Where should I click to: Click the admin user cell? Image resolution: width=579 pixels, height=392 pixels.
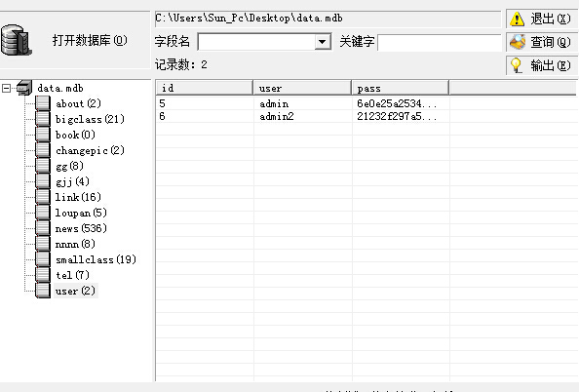[x=303, y=103]
